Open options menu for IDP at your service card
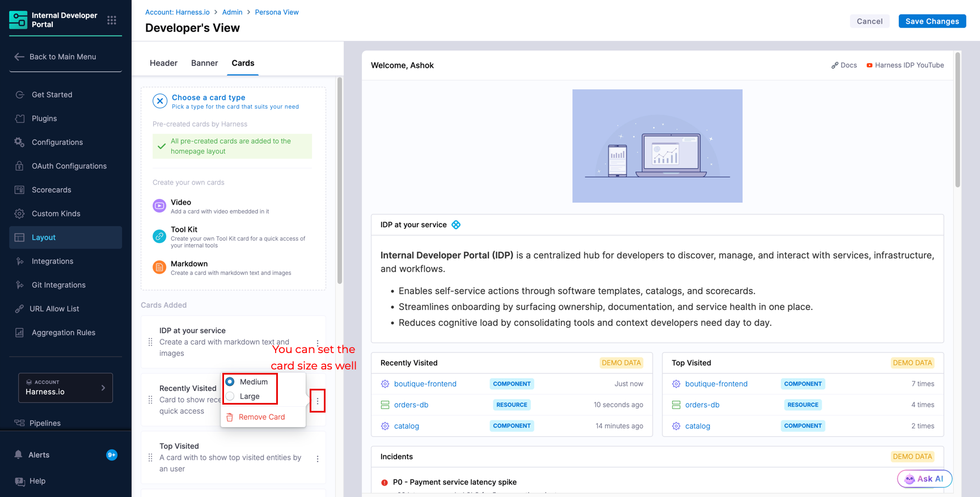980x497 pixels. click(318, 342)
